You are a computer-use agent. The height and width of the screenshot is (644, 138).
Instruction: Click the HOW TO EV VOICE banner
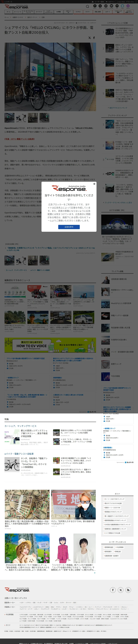click(50, 345)
